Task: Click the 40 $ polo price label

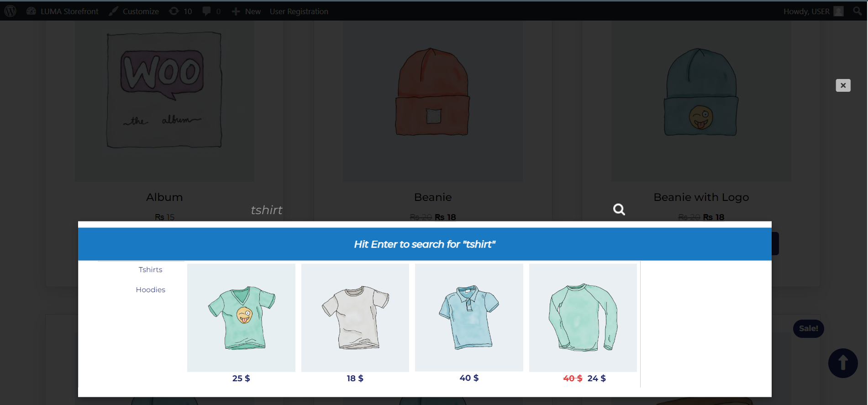Action: pyautogui.click(x=469, y=378)
